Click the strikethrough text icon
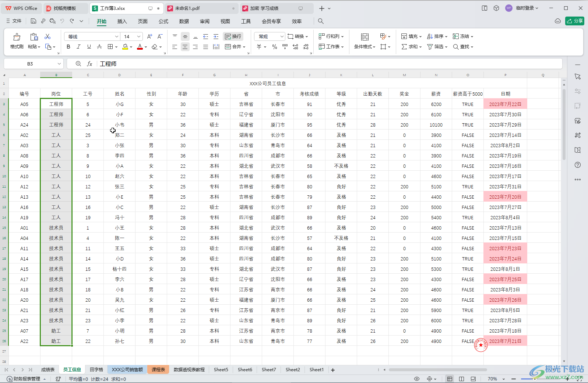Viewport: 588px width, 383px height. point(99,47)
